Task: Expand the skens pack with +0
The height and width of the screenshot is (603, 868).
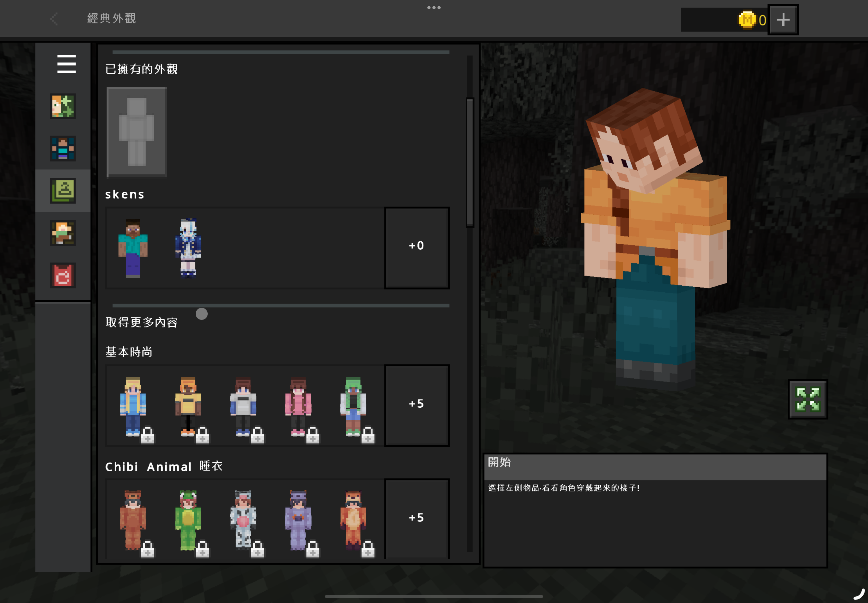Action: click(x=416, y=247)
